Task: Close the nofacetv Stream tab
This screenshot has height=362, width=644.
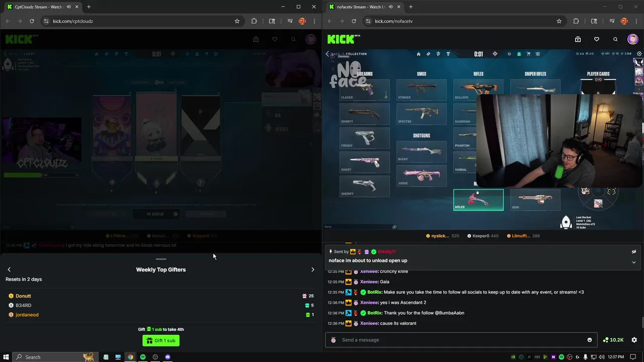Action: point(398,7)
